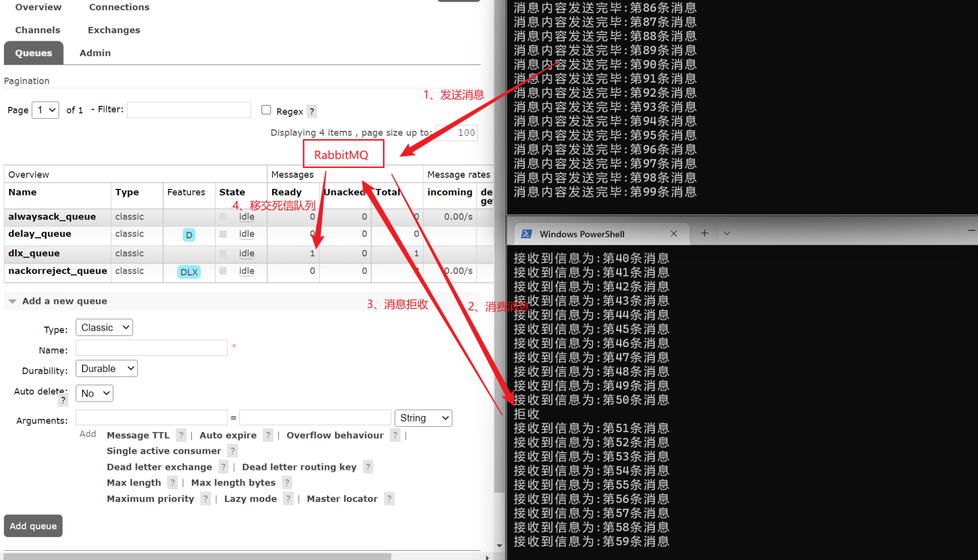Open the Auto delete No dropdown
978x560 pixels.
94,393
